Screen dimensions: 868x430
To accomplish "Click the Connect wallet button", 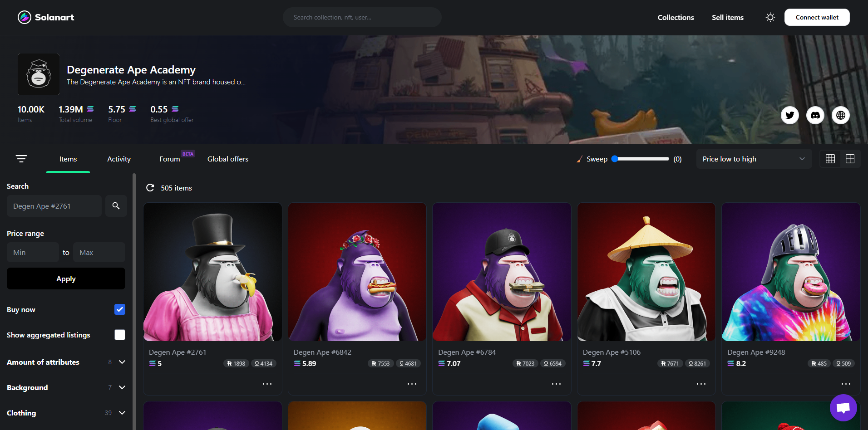I will tap(817, 17).
